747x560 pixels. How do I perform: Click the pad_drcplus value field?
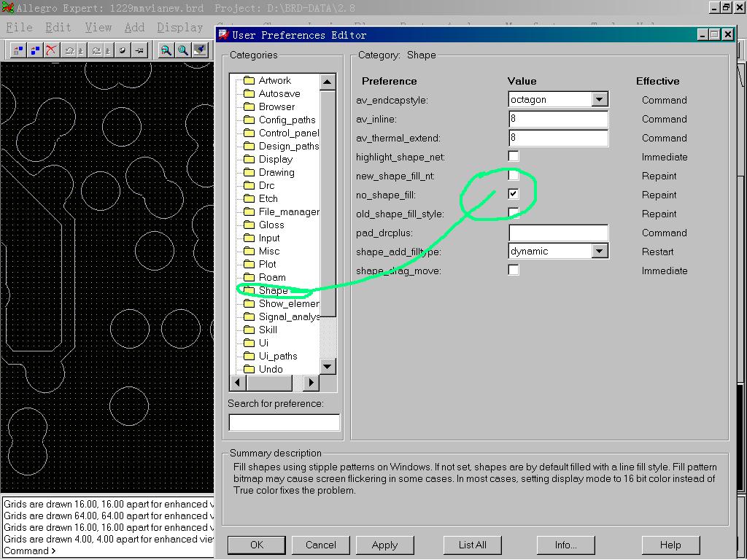point(558,233)
